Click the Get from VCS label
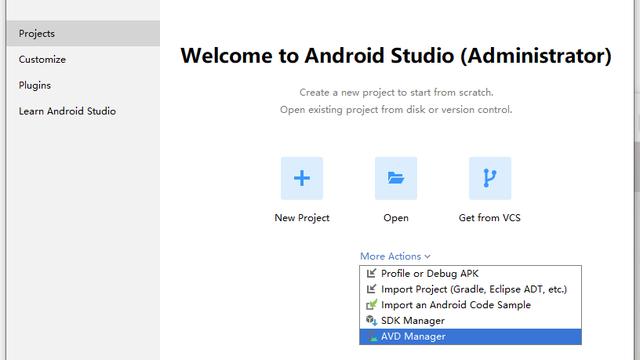 (x=490, y=218)
